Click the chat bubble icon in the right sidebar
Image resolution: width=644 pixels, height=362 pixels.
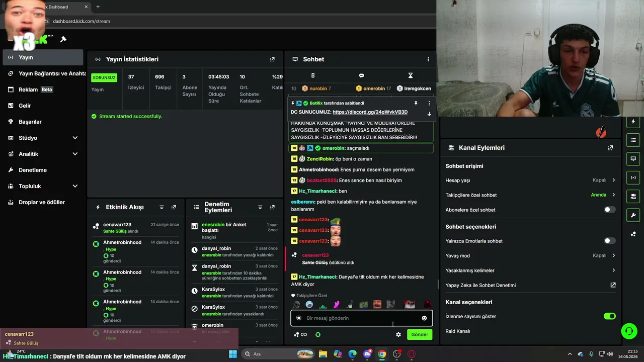(x=633, y=159)
